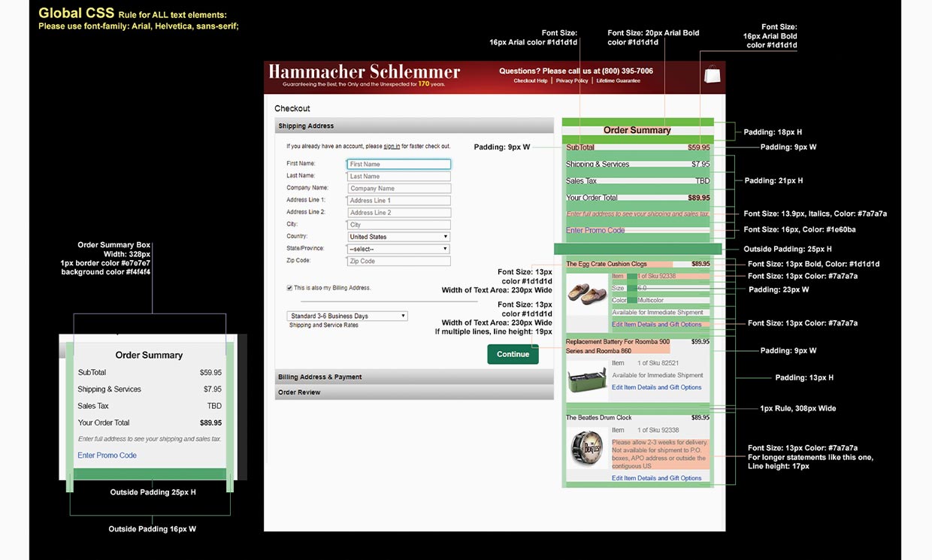Expand the Billing Address & Payment section
The width and height of the screenshot is (932, 560).
(x=414, y=377)
